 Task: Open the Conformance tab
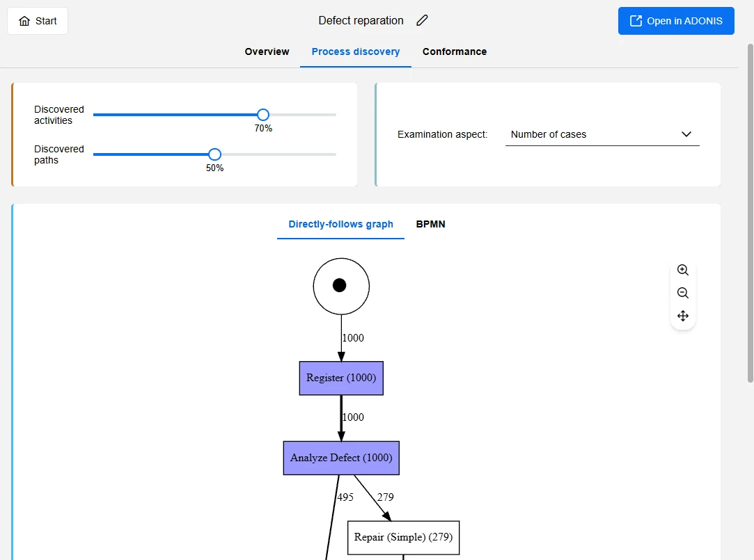[x=454, y=51]
